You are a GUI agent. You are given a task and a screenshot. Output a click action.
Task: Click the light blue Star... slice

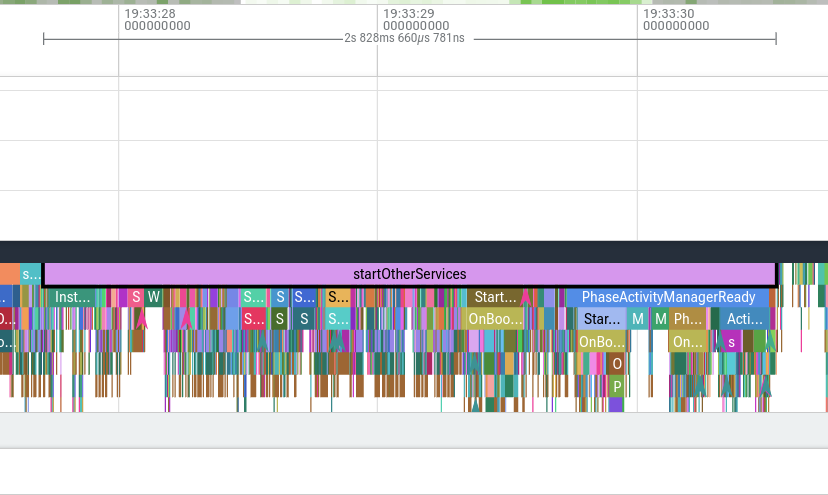601,319
